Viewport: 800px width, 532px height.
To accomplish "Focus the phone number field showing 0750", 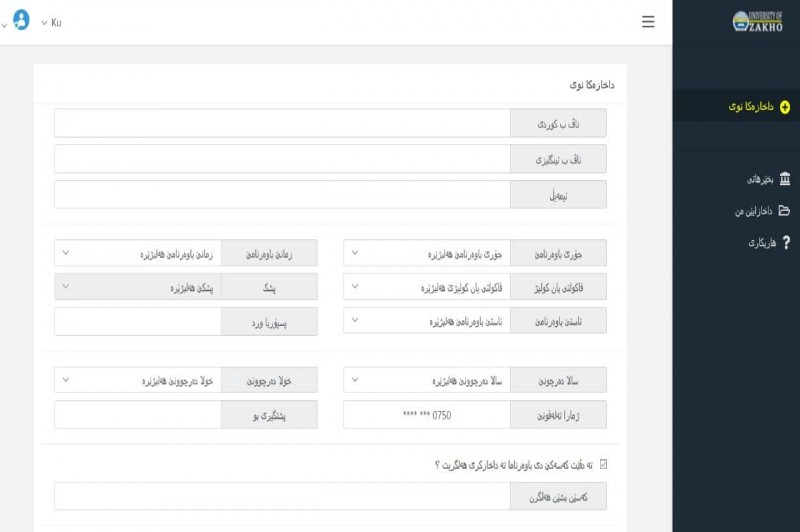I will click(426, 414).
